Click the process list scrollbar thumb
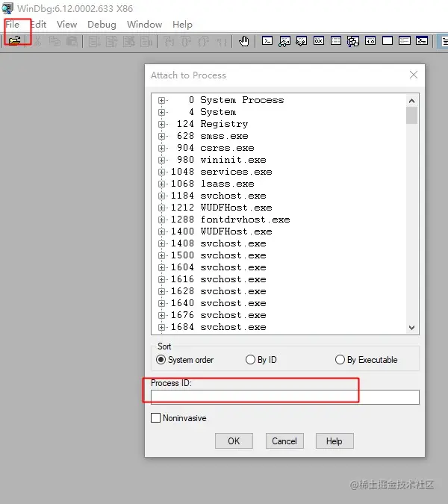 pyautogui.click(x=411, y=116)
